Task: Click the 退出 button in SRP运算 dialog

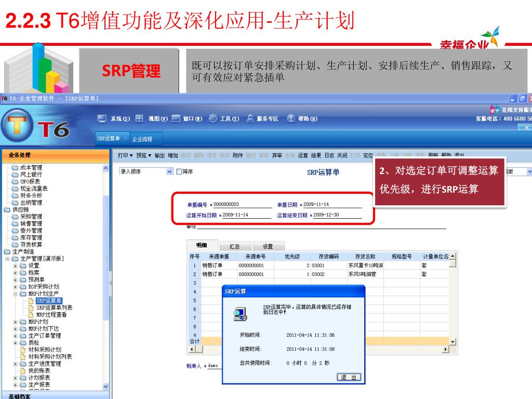Action: coord(349,377)
